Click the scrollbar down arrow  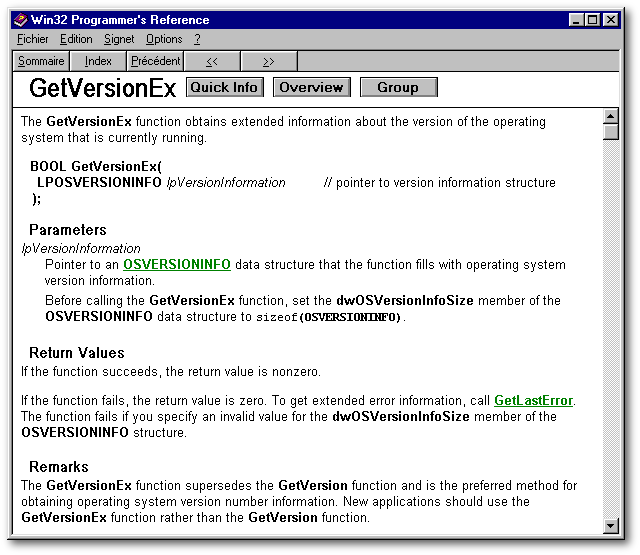coord(611,526)
